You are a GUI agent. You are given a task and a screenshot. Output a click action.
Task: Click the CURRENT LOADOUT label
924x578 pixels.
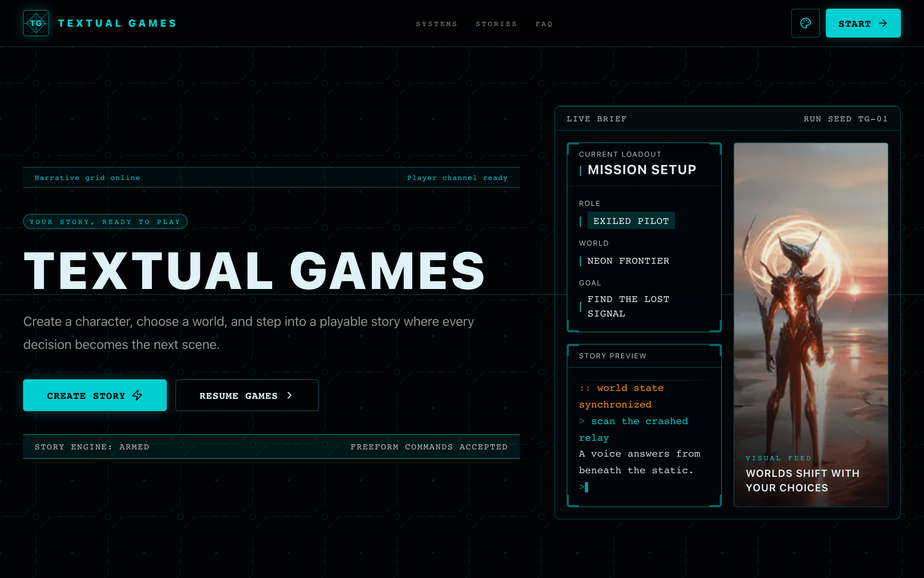click(620, 155)
